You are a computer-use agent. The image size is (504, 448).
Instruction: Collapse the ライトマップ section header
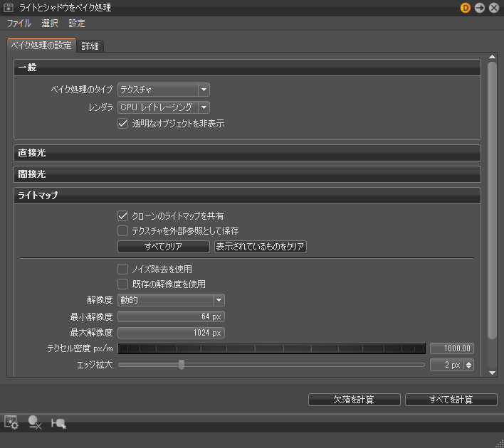[247, 196]
